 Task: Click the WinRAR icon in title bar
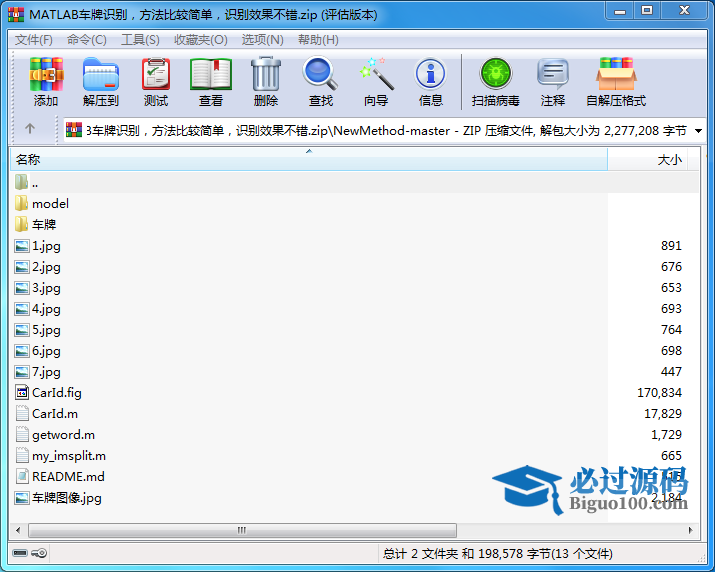coord(16,15)
